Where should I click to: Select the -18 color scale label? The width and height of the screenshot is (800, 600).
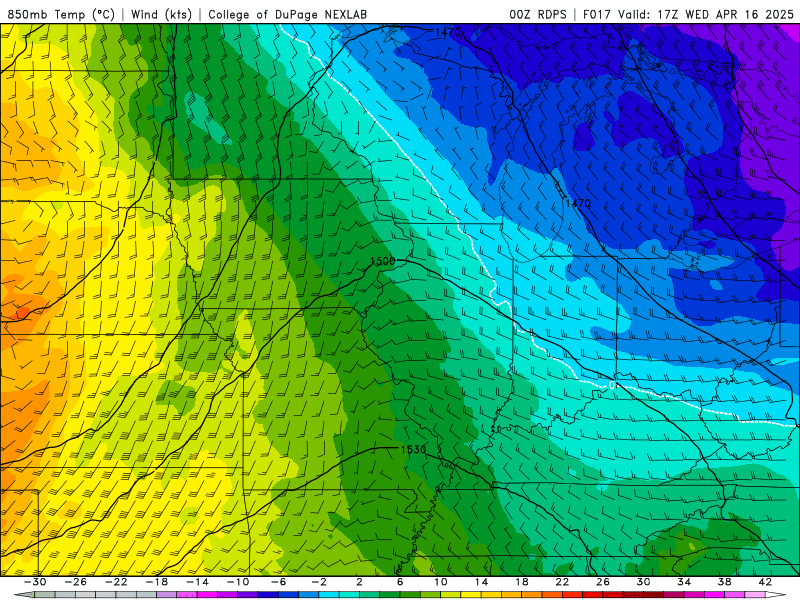157,582
